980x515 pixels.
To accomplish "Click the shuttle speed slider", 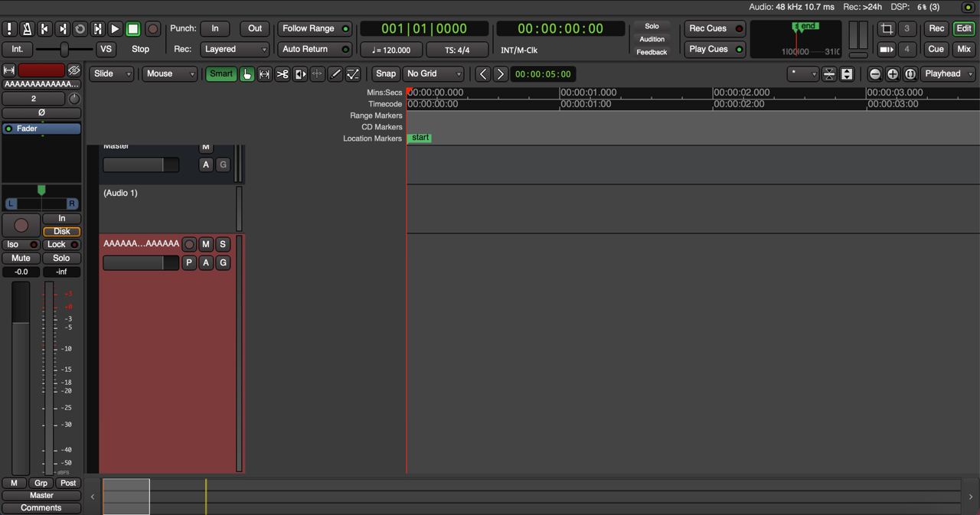I will (x=64, y=49).
